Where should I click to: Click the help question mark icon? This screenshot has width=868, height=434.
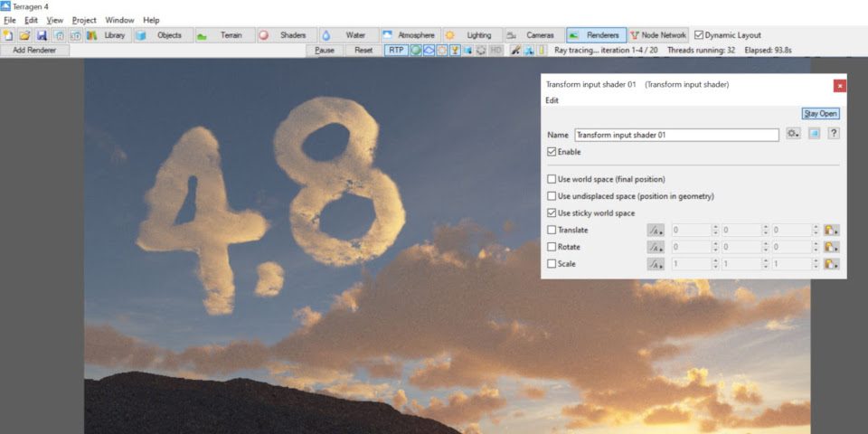[834, 134]
